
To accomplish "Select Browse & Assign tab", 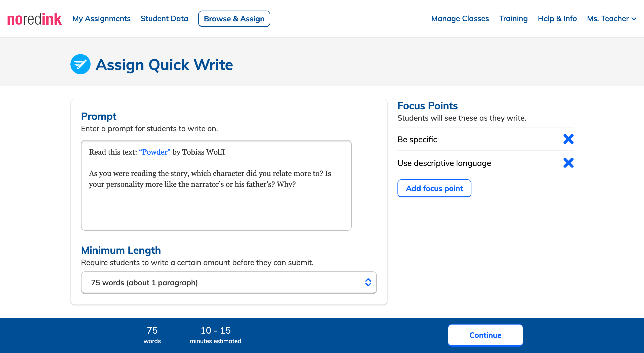I will pos(234,19).
